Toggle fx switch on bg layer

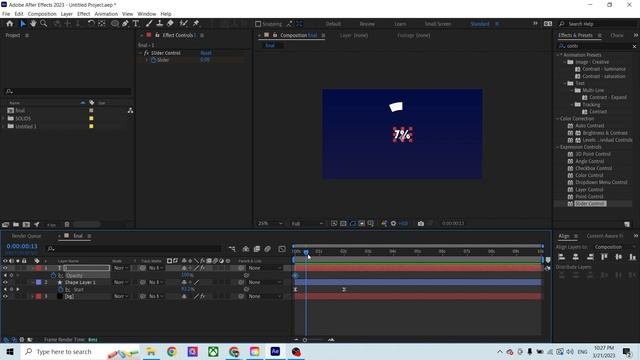click(202, 296)
